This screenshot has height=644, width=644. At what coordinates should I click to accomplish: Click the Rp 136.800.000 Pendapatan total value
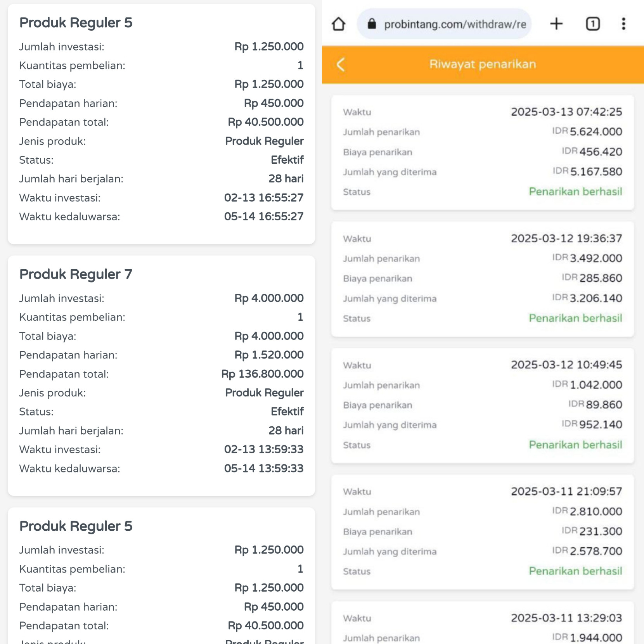262,374
